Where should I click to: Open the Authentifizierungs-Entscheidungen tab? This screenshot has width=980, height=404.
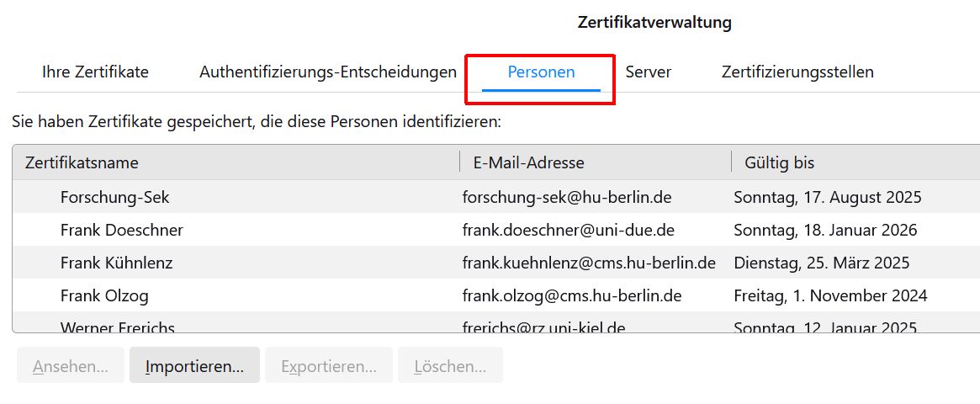[x=327, y=72]
